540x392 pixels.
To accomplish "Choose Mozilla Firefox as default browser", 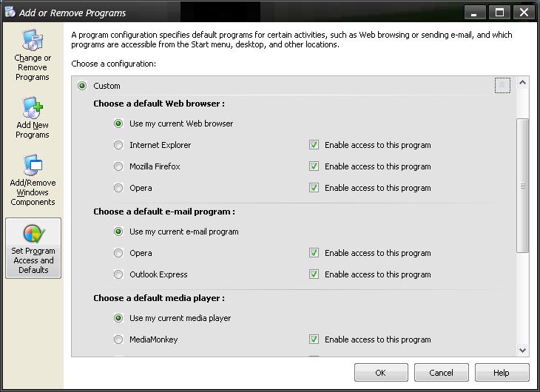I will pyautogui.click(x=118, y=166).
